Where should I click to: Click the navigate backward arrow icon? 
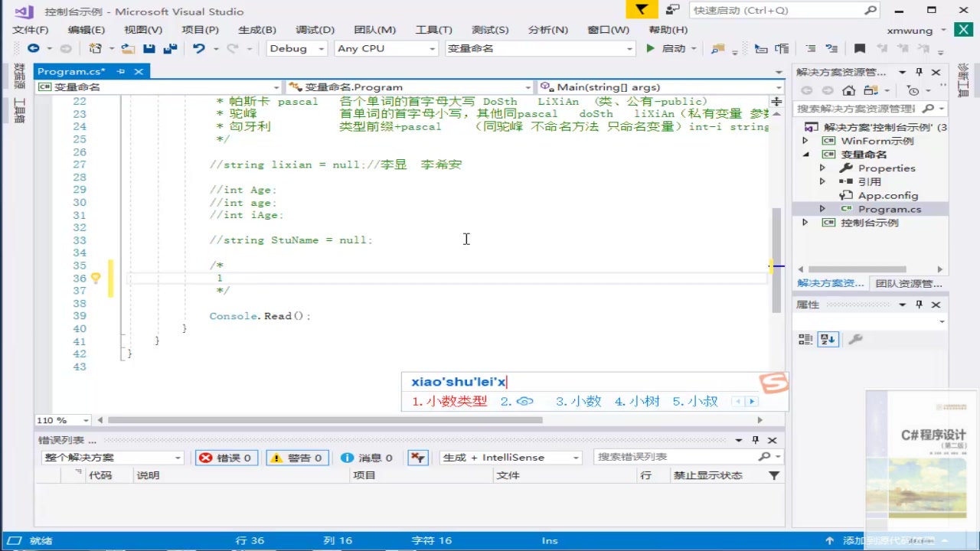tap(34, 48)
